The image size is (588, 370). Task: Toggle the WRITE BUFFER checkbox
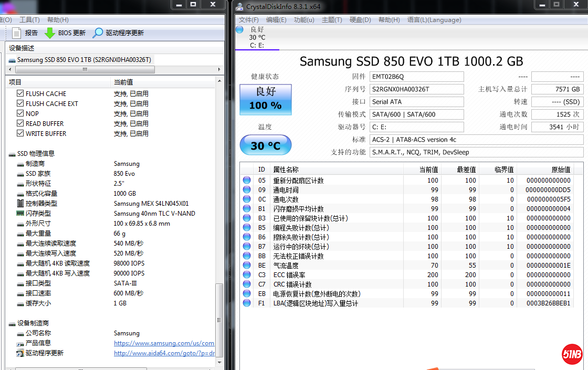point(20,134)
